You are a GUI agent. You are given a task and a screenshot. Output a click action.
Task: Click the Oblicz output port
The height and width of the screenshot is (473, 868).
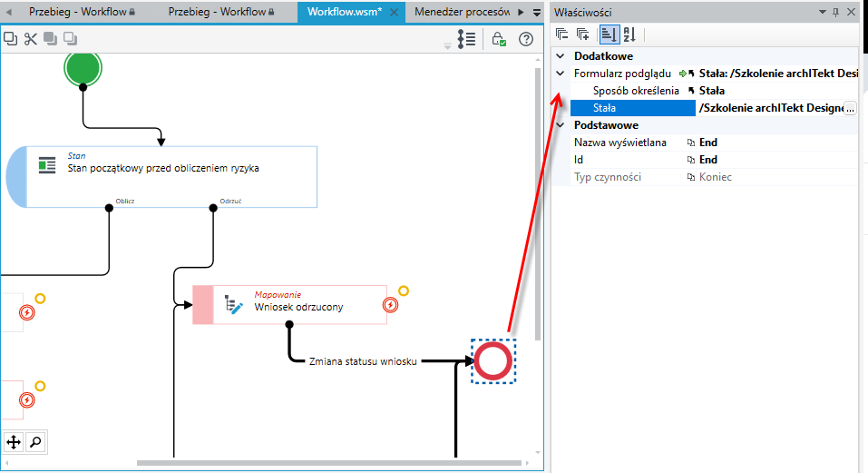109,208
